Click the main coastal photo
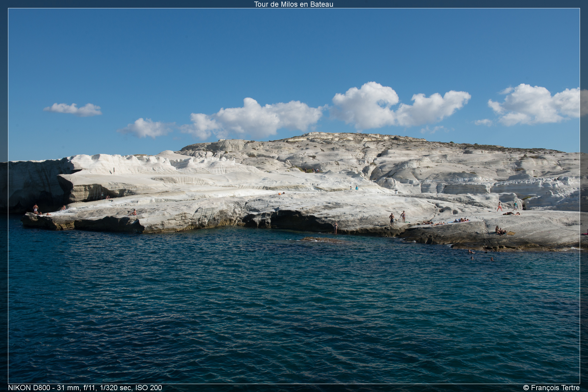The height and width of the screenshot is (392, 588). (x=294, y=196)
